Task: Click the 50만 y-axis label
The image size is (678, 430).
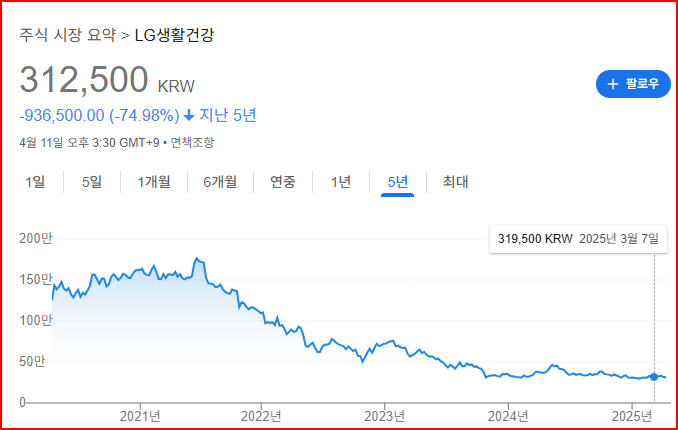Action: [x=32, y=362]
